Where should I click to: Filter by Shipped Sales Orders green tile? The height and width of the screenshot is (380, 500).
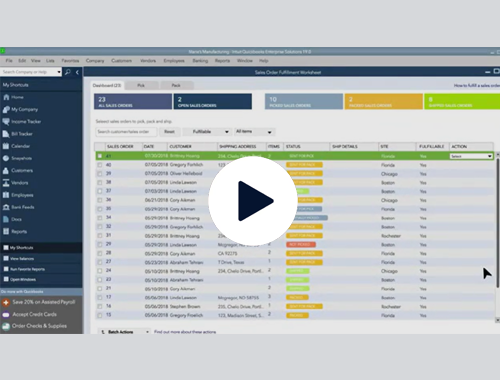pos(462,101)
